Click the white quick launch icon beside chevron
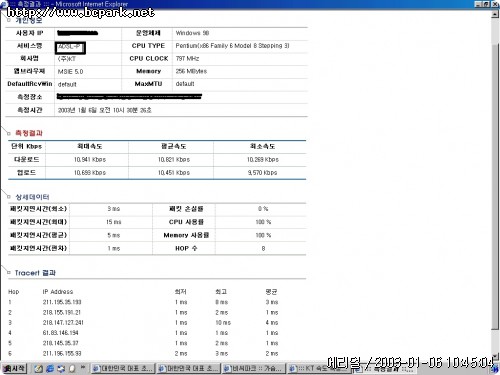This screenshot has height=375, width=500. [x=72, y=369]
